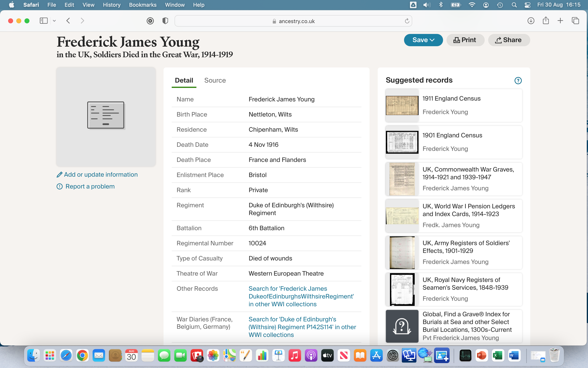Image resolution: width=588 pixels, height=368 pixels.
Task: Click the 1911 England Census thumbnail image
Action: pyautogui.click(x=402, y=105)
